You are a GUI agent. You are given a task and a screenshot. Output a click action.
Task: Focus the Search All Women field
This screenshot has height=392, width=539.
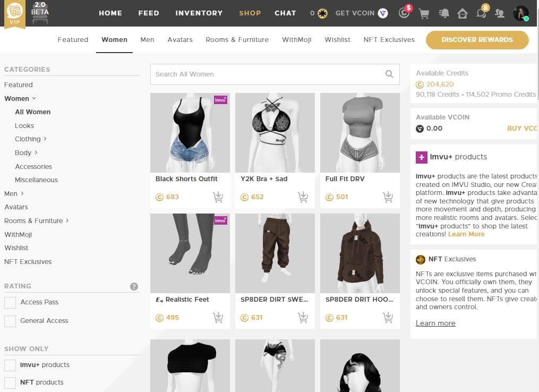tap(266, 74)
